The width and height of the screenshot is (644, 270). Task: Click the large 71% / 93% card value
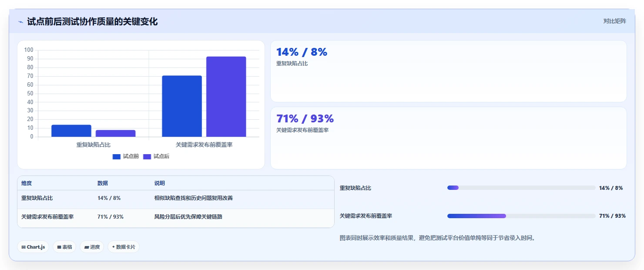(305, 118)
